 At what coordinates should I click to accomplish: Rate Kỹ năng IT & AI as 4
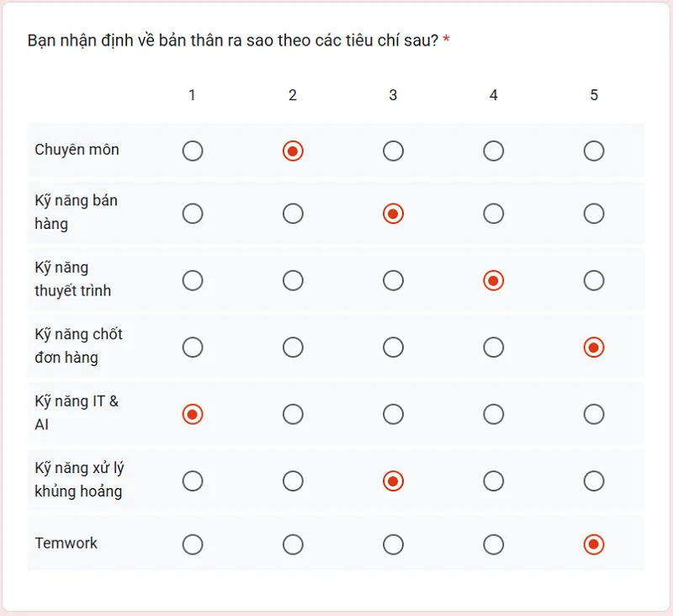494,414
